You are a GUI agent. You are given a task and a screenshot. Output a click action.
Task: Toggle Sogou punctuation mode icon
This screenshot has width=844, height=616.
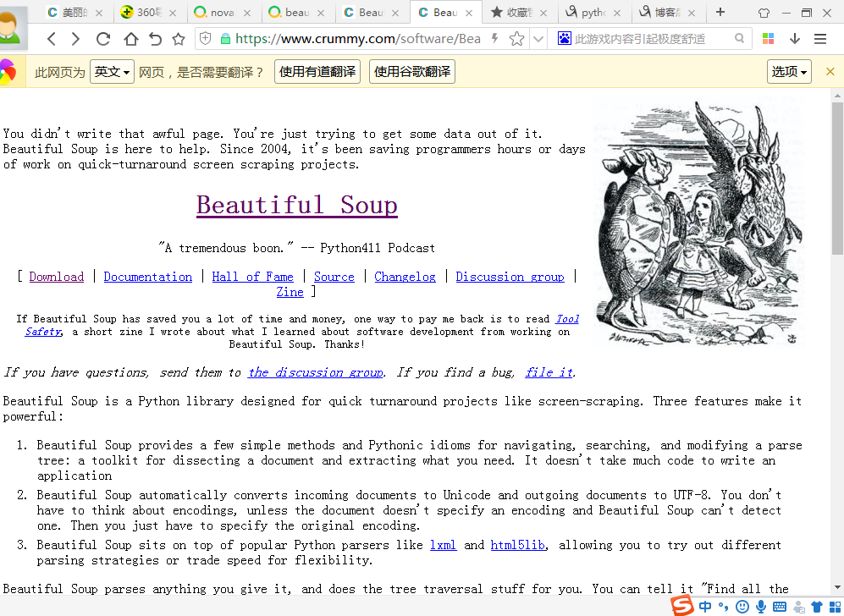[x=723, y=607]
